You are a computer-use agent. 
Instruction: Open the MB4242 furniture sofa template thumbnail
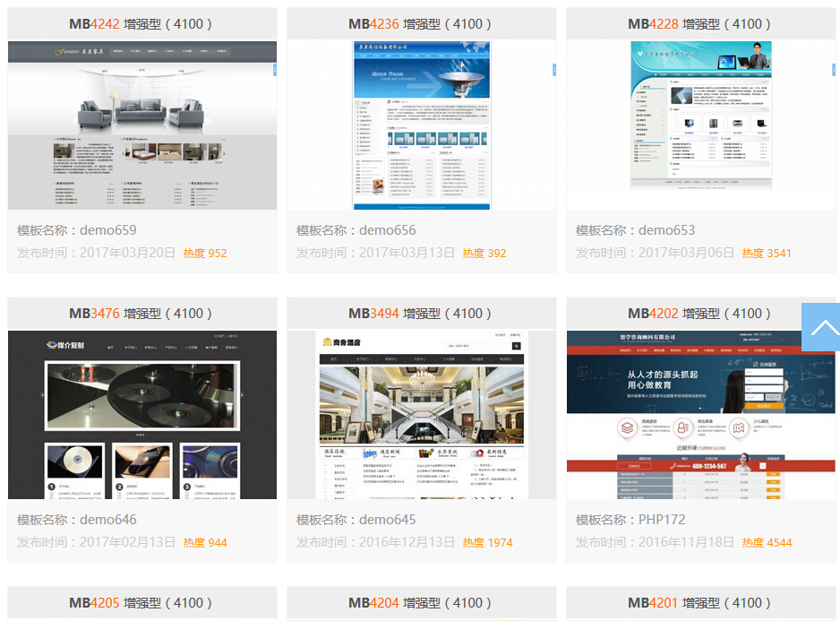click(142, 125)
